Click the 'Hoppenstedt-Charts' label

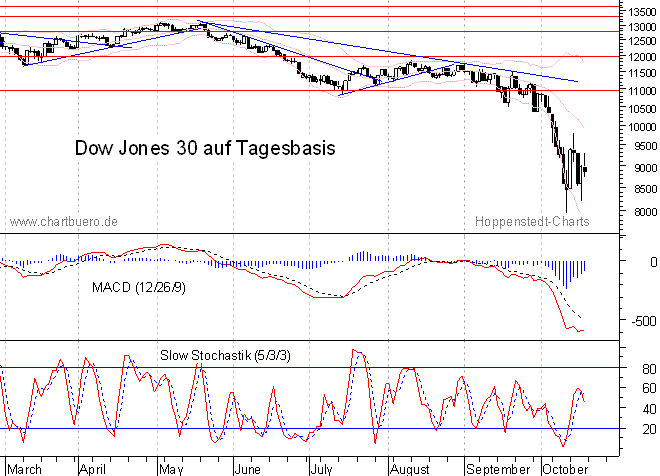point(532,221)
